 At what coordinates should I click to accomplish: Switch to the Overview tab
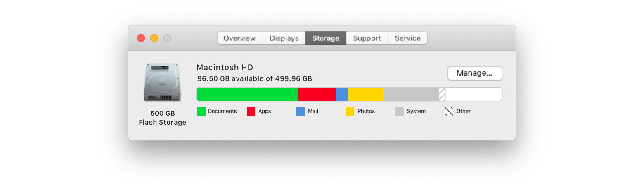pyautogui.click(x=240, y=38)
